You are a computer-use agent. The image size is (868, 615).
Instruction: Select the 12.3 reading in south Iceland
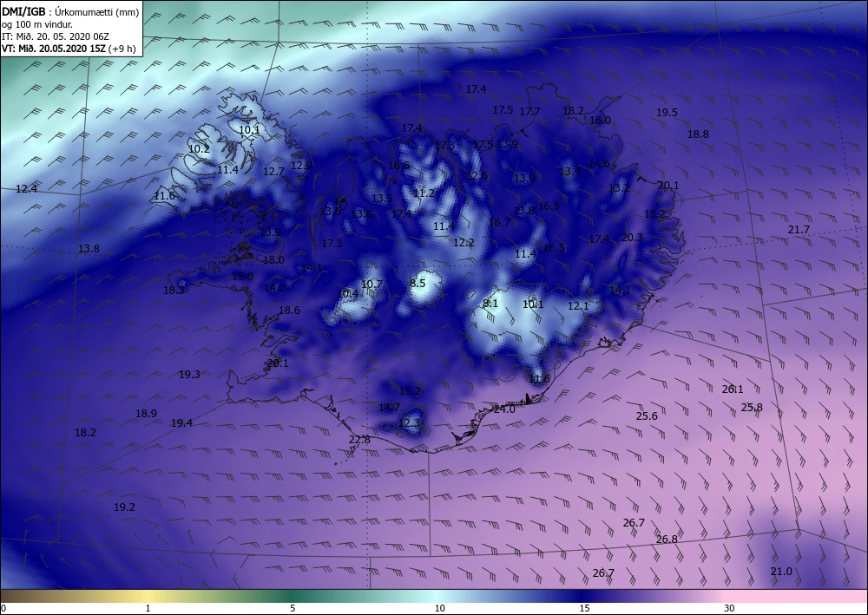tap(409, 423)
